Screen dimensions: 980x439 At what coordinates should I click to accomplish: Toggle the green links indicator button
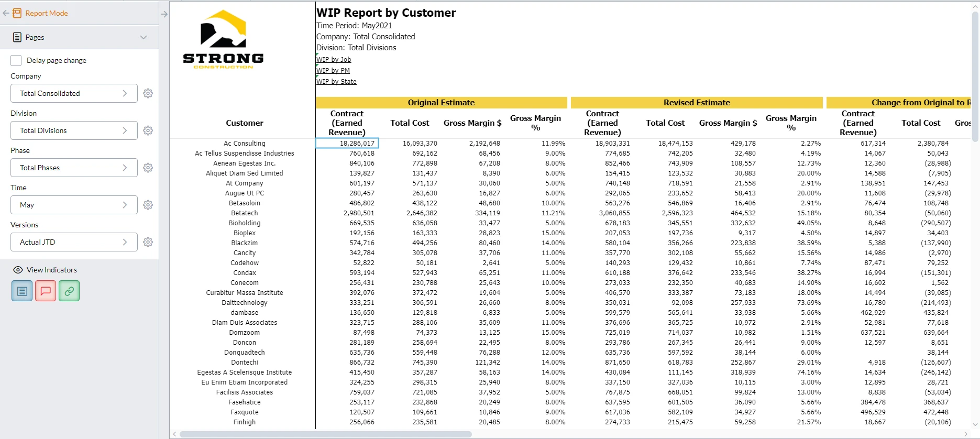69,291
